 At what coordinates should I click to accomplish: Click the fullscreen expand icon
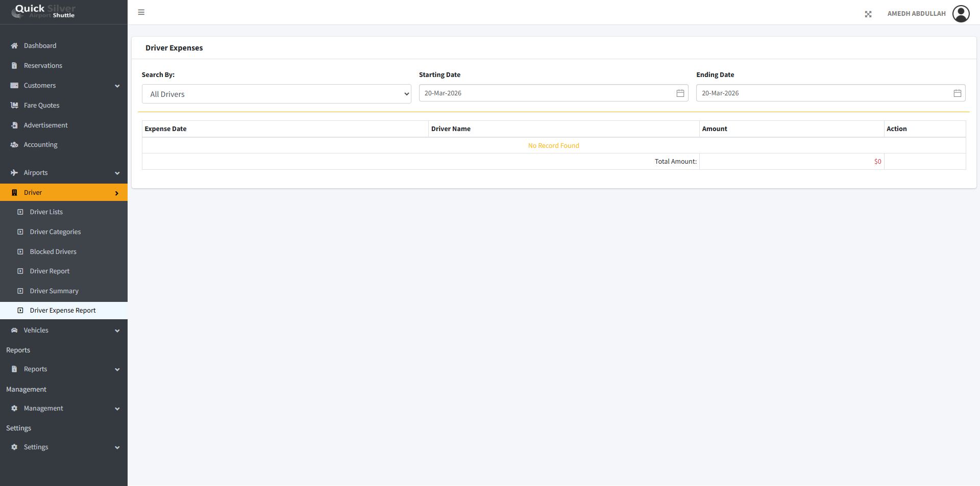point(868,14)
